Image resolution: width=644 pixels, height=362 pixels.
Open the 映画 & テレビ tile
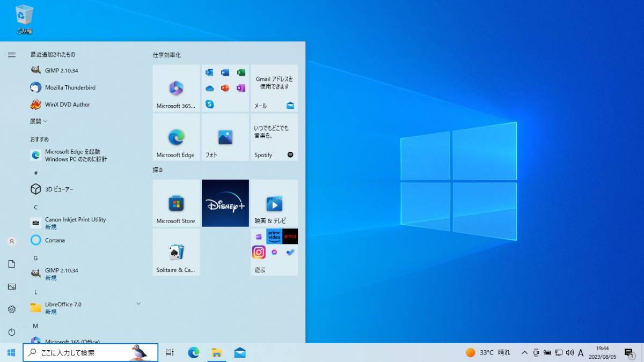pos(274,203)
